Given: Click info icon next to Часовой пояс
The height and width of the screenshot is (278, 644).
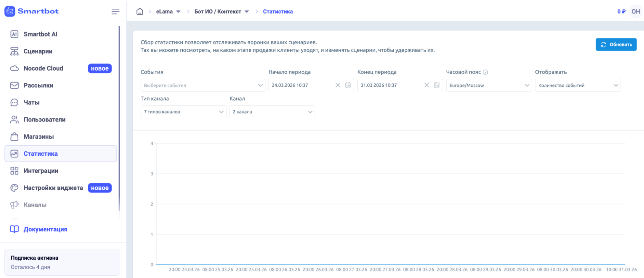Looking at the screenshot, I should (x=485, y=72).
